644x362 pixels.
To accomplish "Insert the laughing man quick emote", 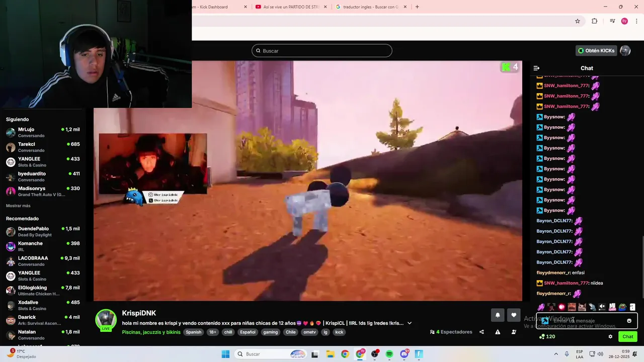I will point(572,307).
